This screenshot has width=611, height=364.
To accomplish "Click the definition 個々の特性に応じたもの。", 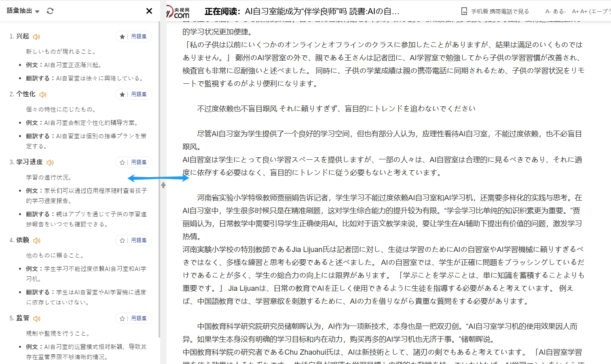I will (61, 109).
